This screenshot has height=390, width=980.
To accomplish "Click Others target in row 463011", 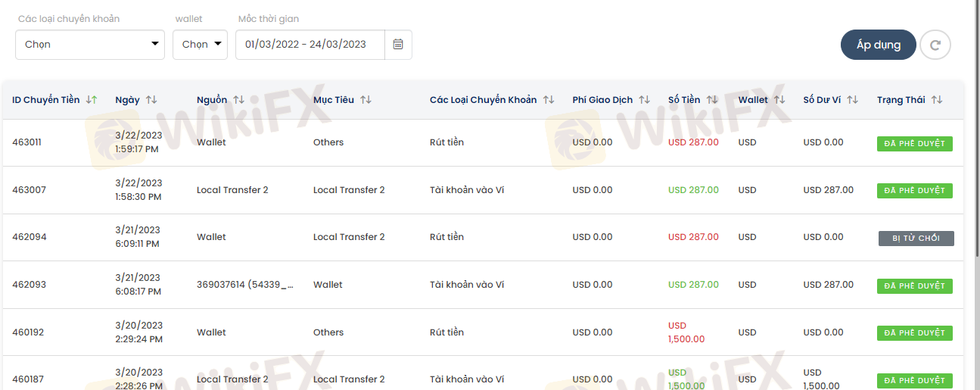I will tap(328, 142).
